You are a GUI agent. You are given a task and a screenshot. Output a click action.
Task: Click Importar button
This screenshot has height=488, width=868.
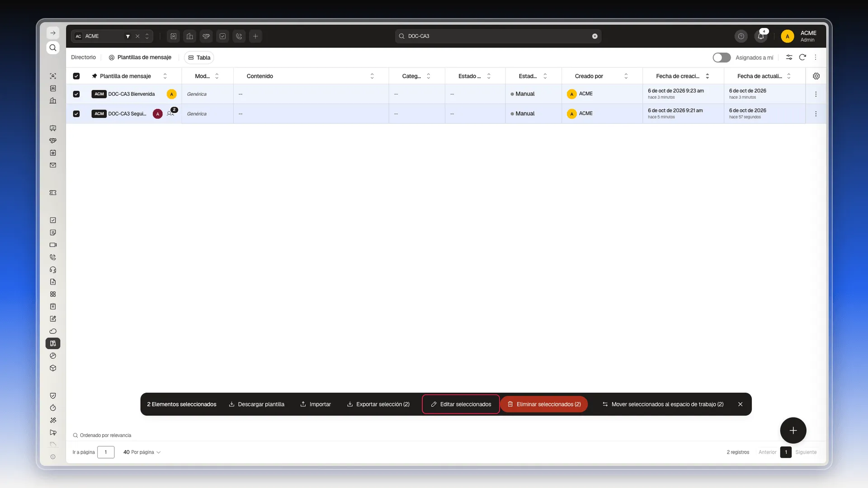click(x=316, y=404)
